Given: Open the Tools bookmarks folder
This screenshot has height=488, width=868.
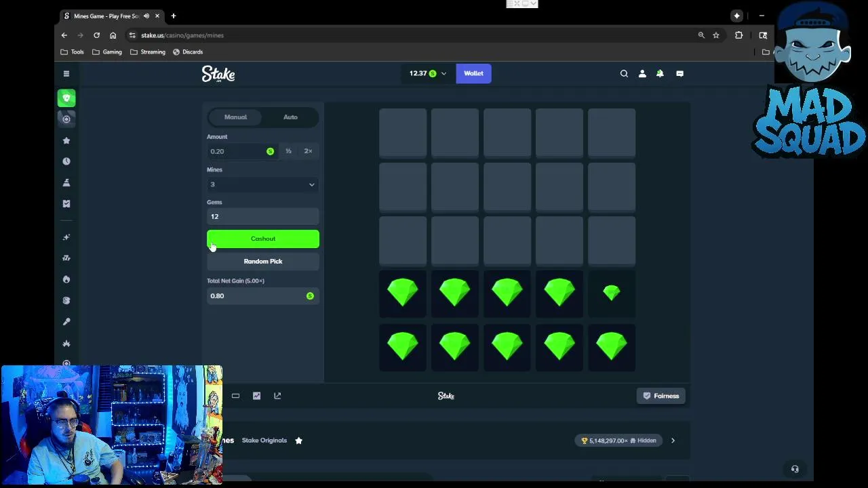Looking at the screenshot, I should click(73, 52).
